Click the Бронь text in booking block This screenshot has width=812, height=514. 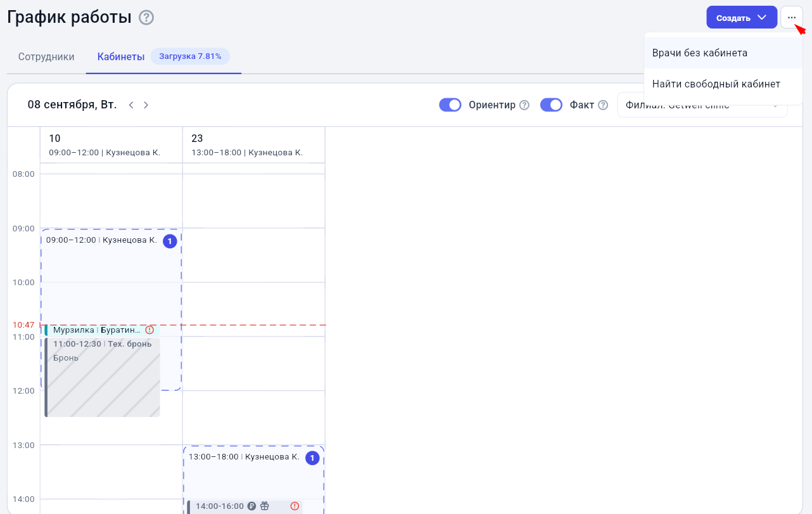click(x=66, y=358)
